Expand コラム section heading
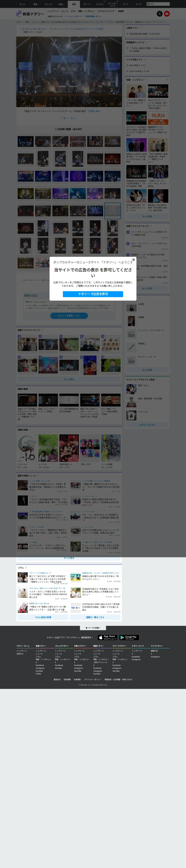Screen dimensions: 186x868 pyautogui.click(x=22, y=568)
